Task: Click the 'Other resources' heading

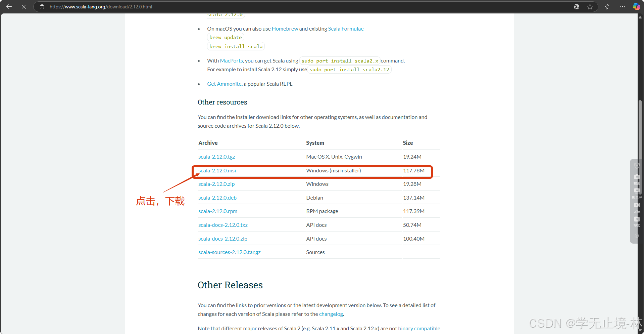Action: point(222,102)
